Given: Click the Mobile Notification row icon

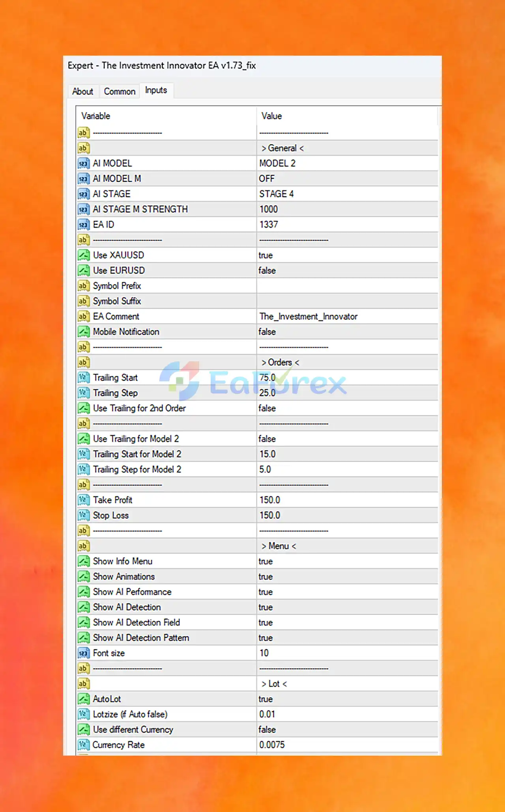Looking at the screenshot, I should pyautogui.click(x=84, y=332).
